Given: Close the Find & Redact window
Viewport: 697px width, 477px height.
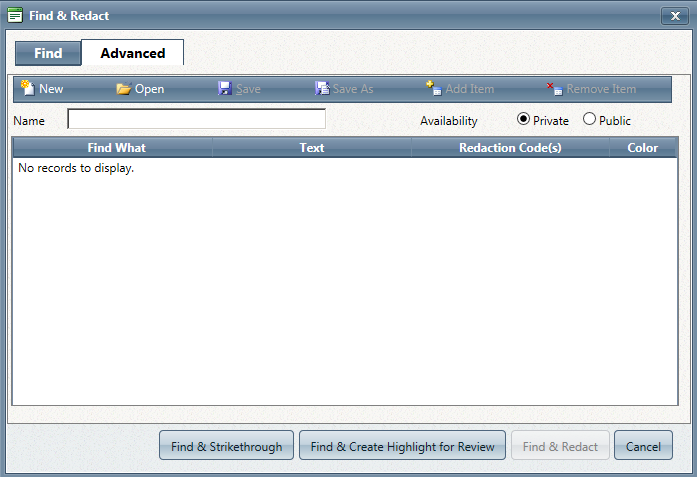Looking at the screenshot, I should (x=675, y=16).
